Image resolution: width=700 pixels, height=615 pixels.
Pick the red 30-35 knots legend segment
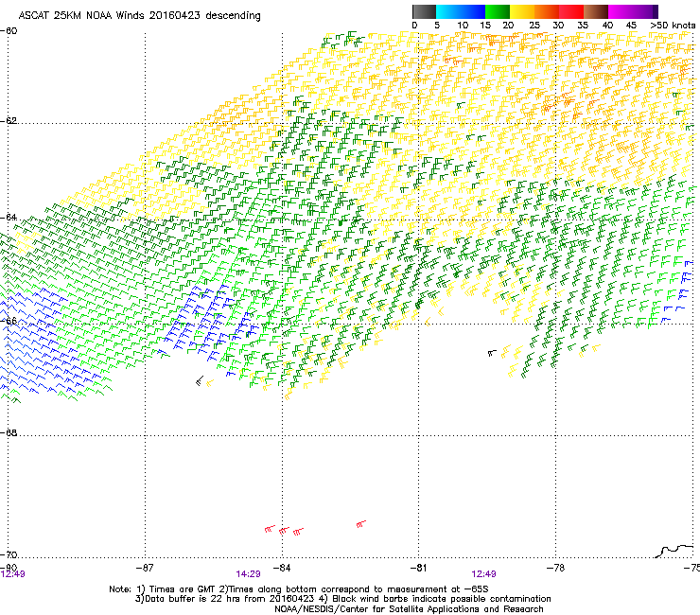pyautogui.click(x=571, y=11)
